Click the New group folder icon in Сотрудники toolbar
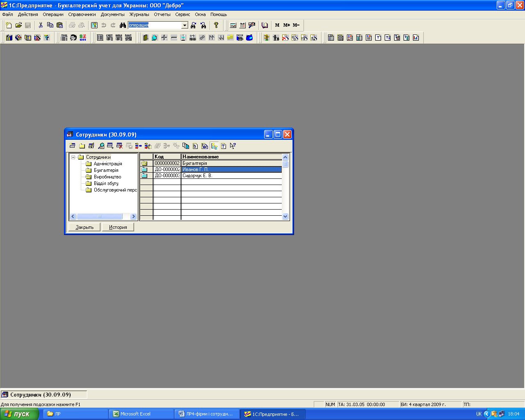The height and width of the screenshot is (420, 525). tap(82, 146)
